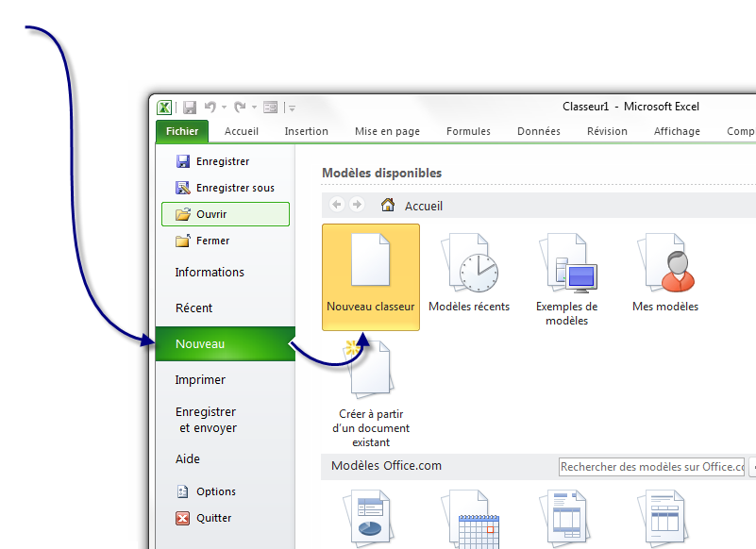The width and height of the screenshot is (756, 549).
Task: Expand the undo history dropdown arrow
Action: [225, 108]
